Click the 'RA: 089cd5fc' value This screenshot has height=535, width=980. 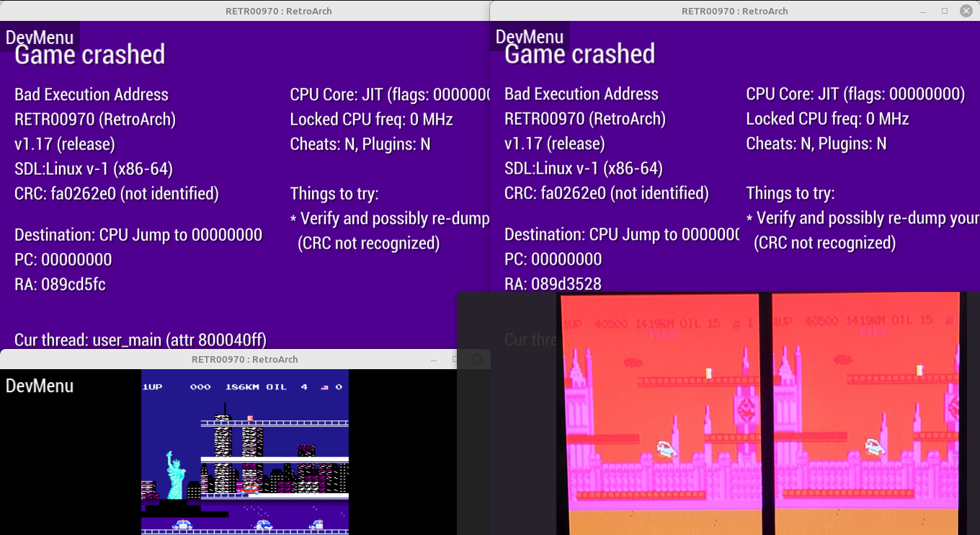[60, 284]
